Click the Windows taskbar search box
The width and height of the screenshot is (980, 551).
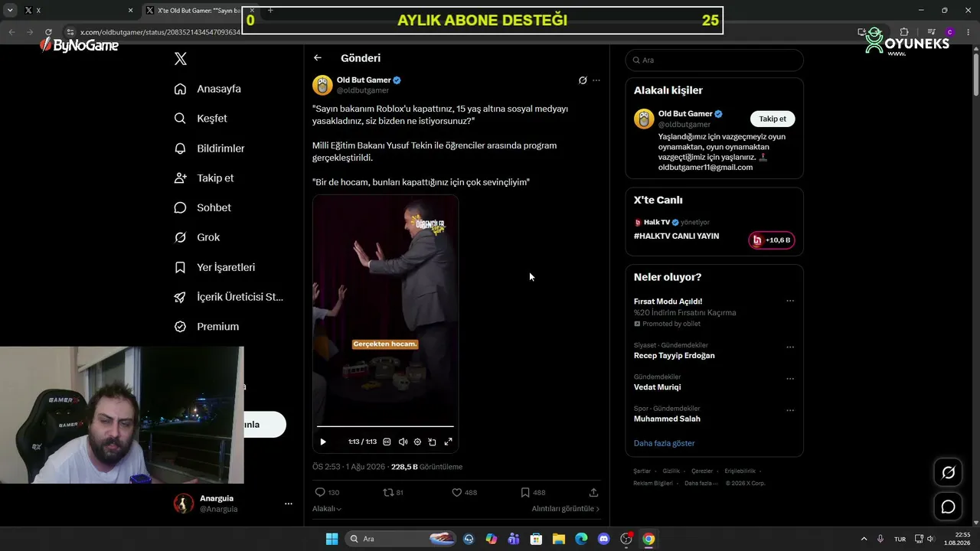tap(400, 539)
